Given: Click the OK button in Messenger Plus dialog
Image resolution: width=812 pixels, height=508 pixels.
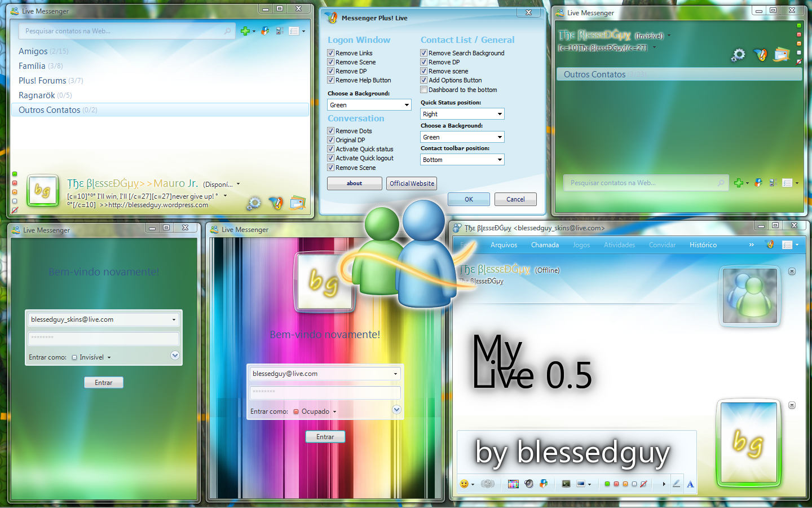Looking at the screenshot, I should point(469,199).
